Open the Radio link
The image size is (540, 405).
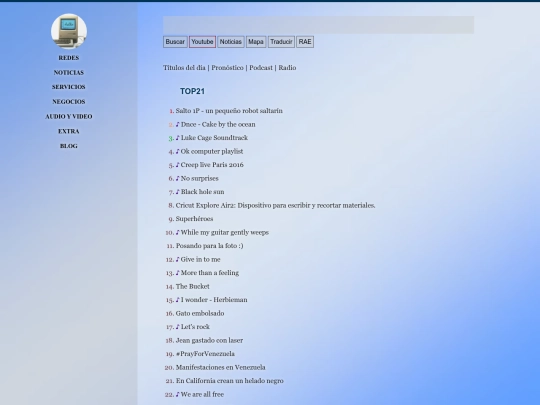[287, 68]
